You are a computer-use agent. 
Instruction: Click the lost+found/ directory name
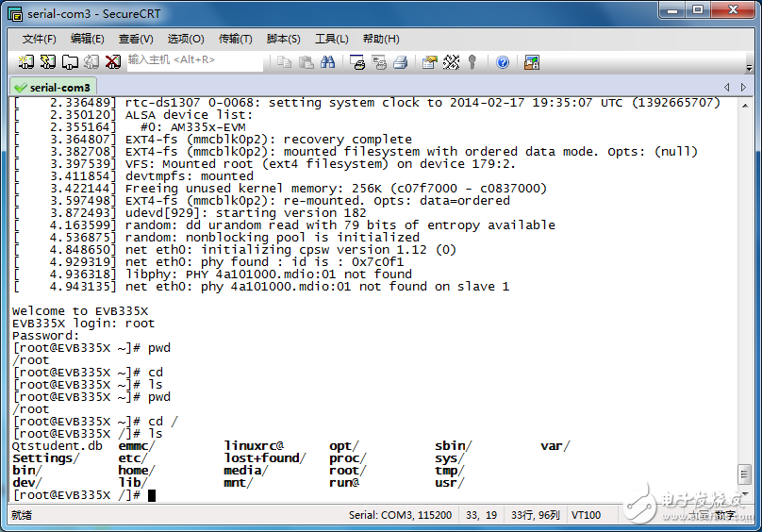[265, 458]
